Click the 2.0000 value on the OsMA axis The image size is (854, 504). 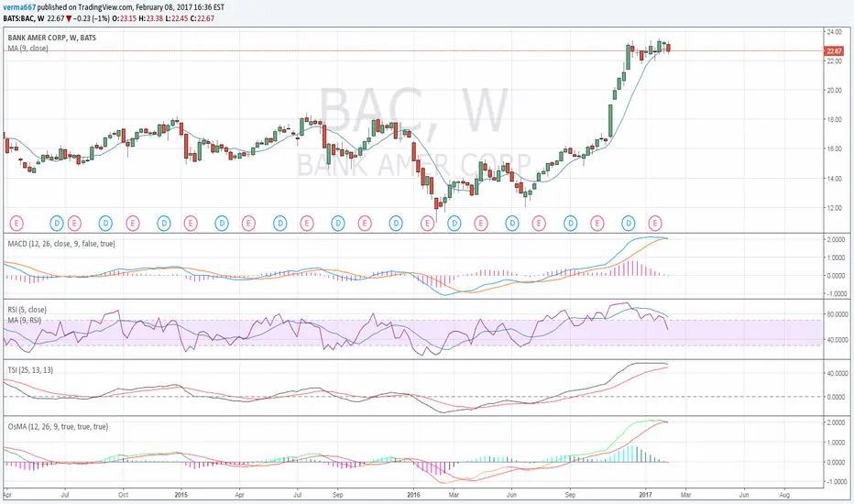(x=836, y=422)
